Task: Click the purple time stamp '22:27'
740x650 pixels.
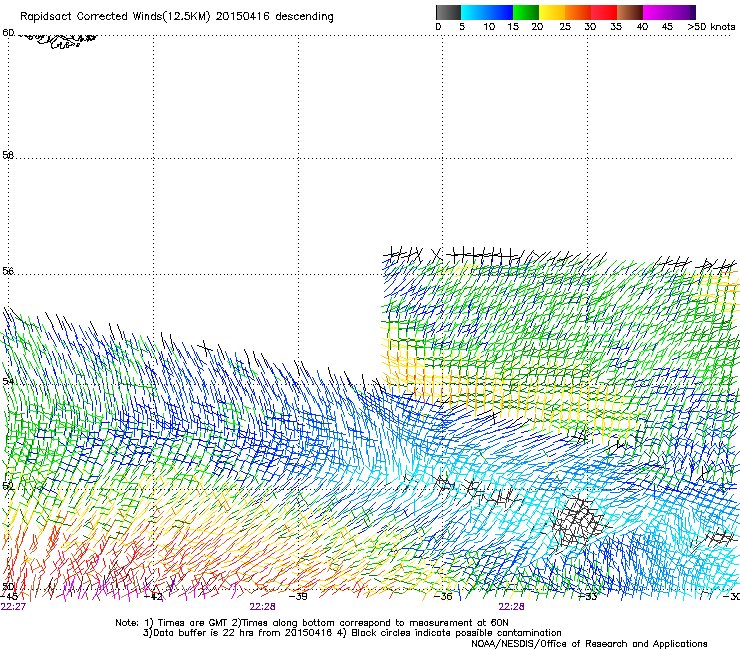Action: pos(13,607)
